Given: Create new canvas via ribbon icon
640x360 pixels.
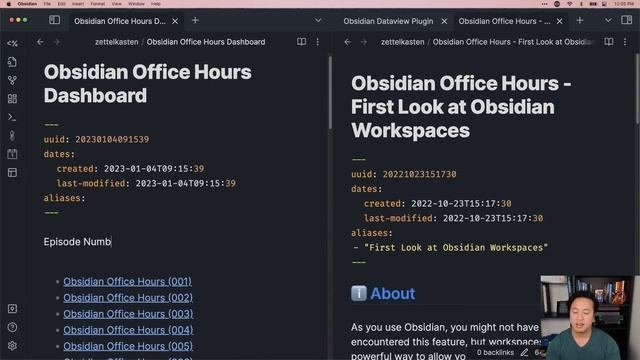Looking at the screenshot, I should click(x=12, y=98).
